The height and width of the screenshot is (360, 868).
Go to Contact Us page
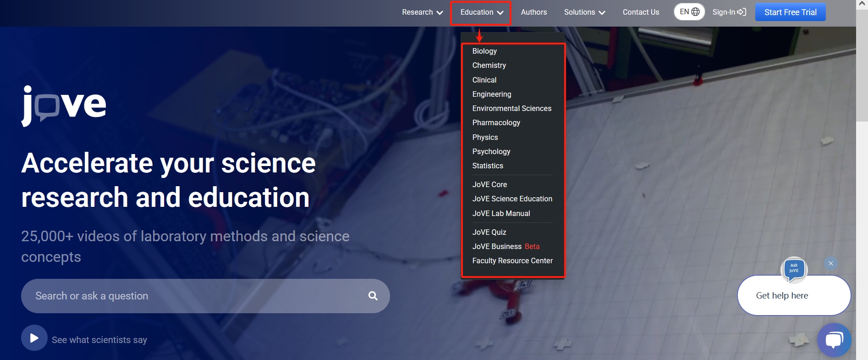[641, 12]
